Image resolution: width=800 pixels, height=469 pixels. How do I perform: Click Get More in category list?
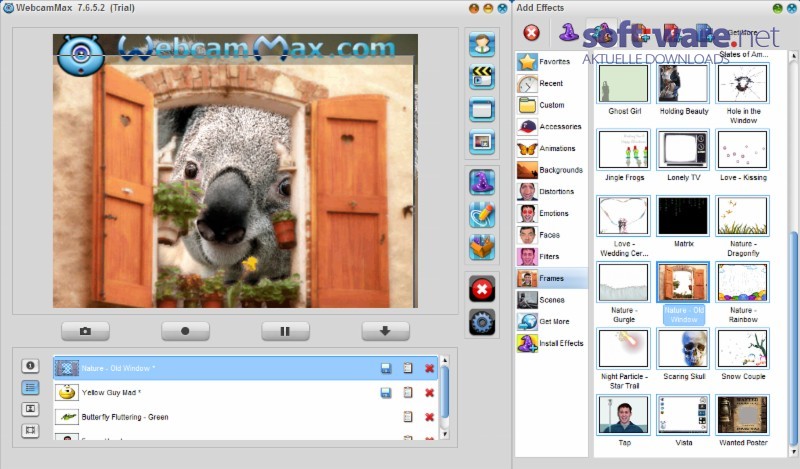(552, 322)
